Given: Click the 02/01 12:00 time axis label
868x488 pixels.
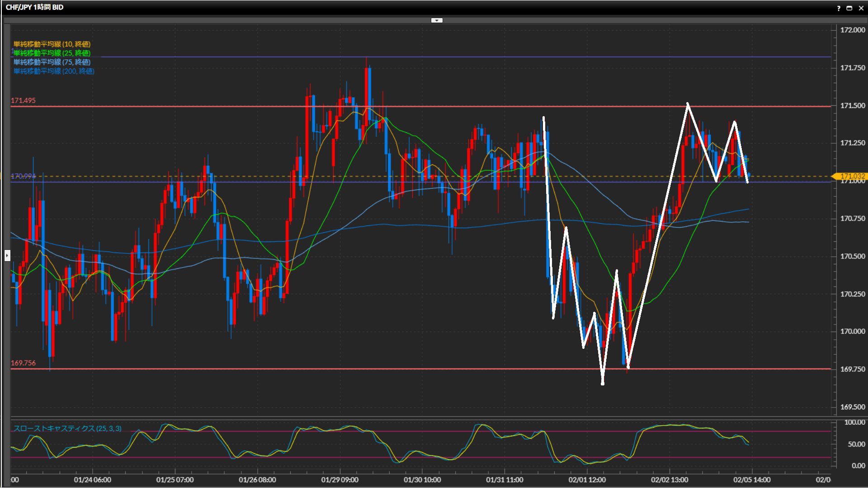Looking at the screenshot, I should (x=587, y=480).
